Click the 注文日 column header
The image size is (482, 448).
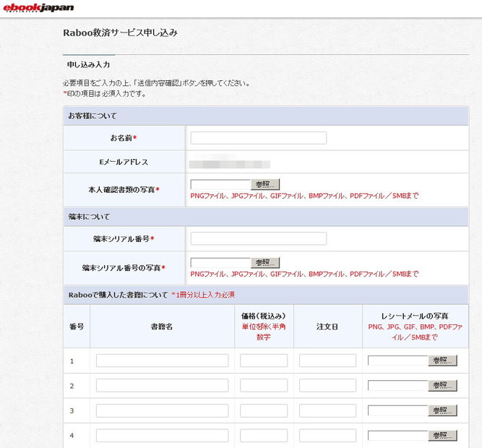pyautogui.click(x=327, y=327)
